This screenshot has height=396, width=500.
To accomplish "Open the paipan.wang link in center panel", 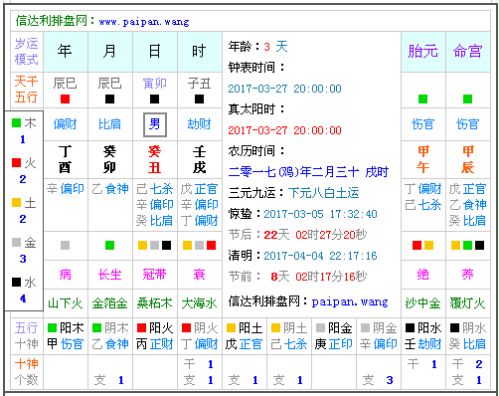I will (350, 302).
